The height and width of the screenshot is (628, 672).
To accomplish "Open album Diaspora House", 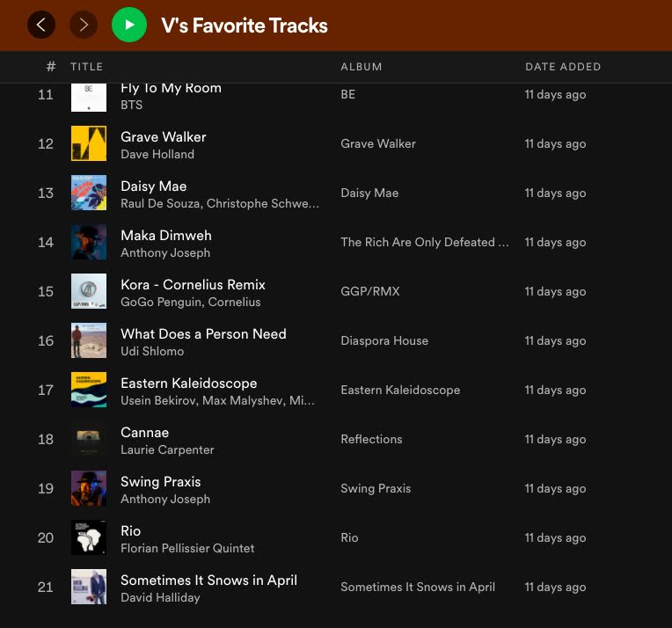I will [384, 340].
